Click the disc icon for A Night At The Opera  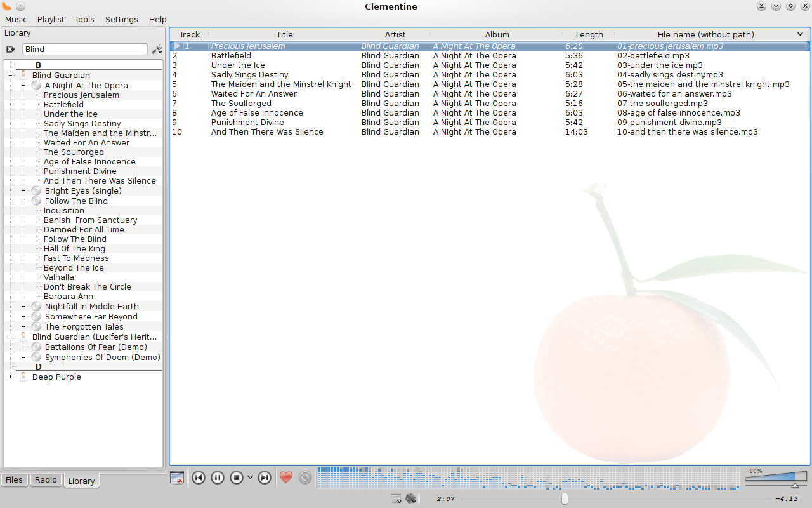point(36,85)
